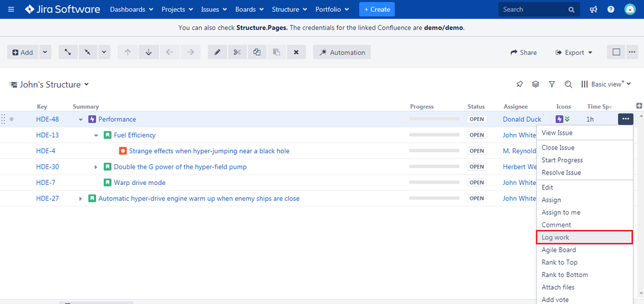The width and height of the screenshot is (644, 304).
Task: Move item up with up arrow
Action: tap(128, 52)
